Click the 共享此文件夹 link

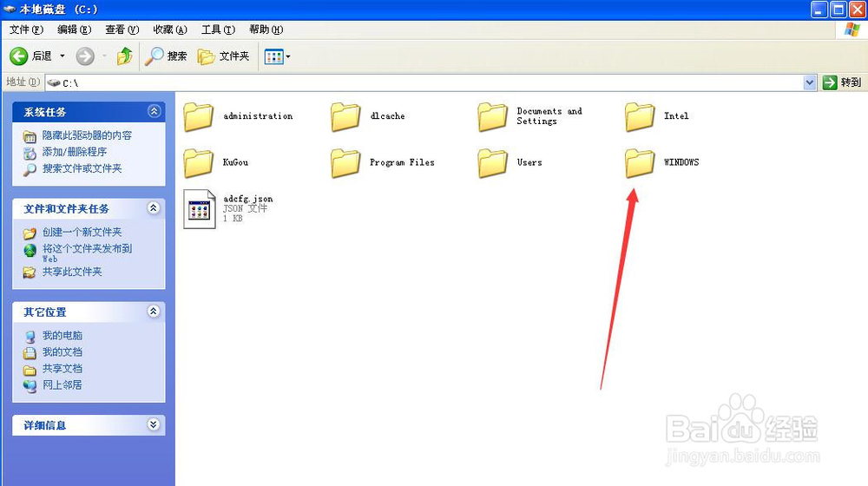(x=72, y=272)
